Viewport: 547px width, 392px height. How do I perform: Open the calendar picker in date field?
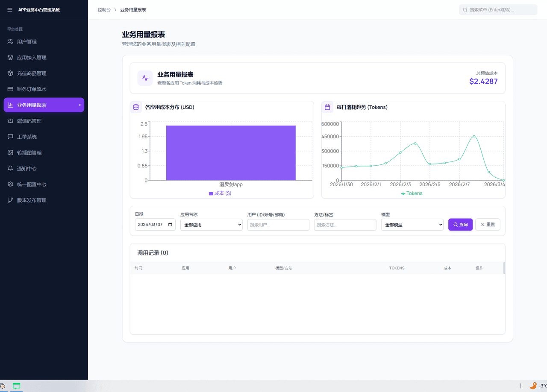click(x=171, y=225)
